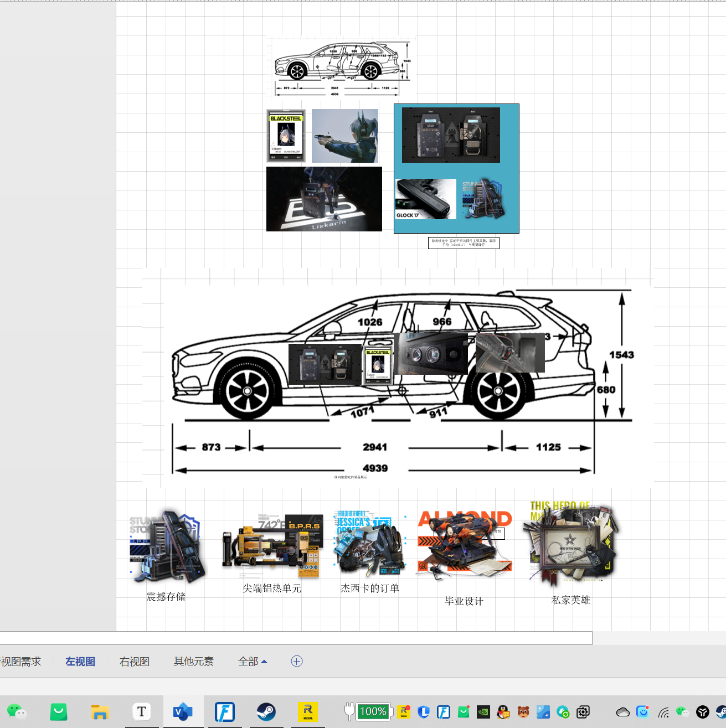Click the 4939 total length dimension on large car

[375, 468]
